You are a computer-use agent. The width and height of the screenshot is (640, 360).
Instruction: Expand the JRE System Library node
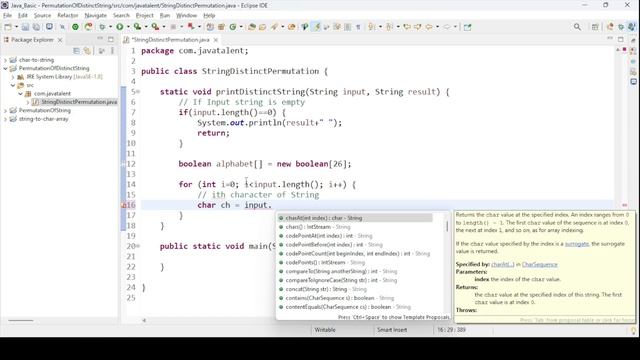(x=13, y=77)
